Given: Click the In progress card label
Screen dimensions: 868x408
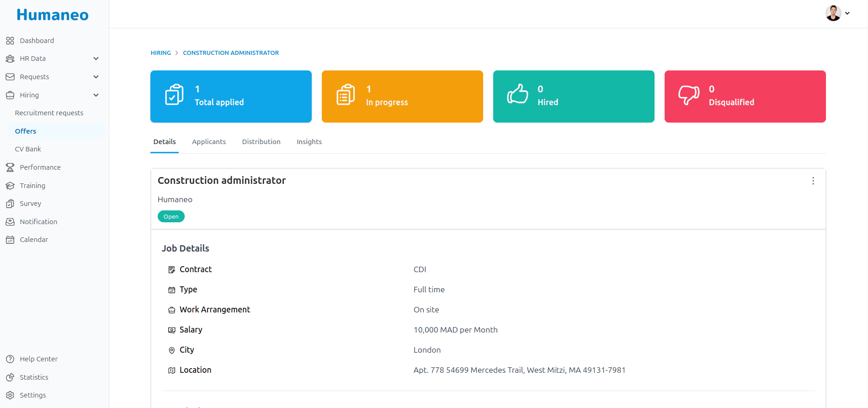Looking at the screenshot, I should pyautogui.click(x=387, y=102).
